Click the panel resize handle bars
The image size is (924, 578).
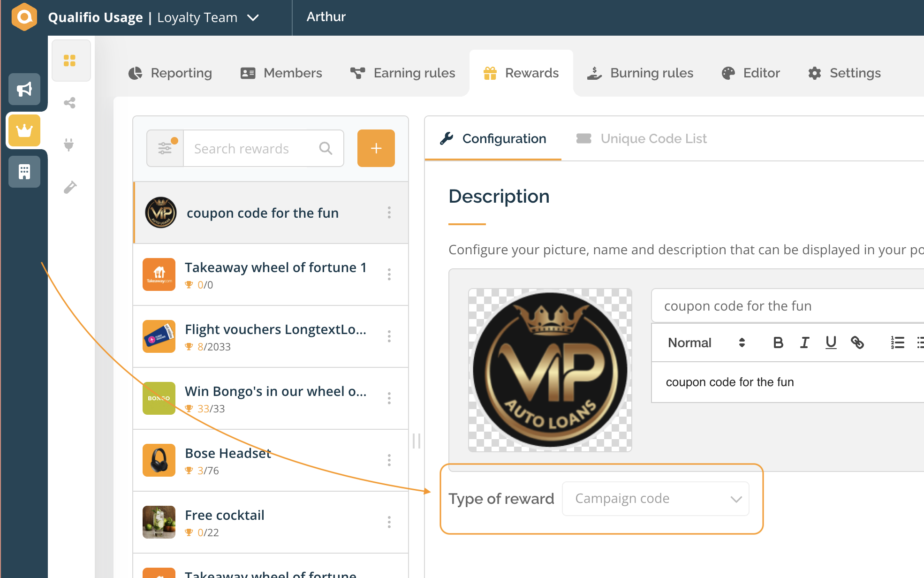click(x=417, y=441)
